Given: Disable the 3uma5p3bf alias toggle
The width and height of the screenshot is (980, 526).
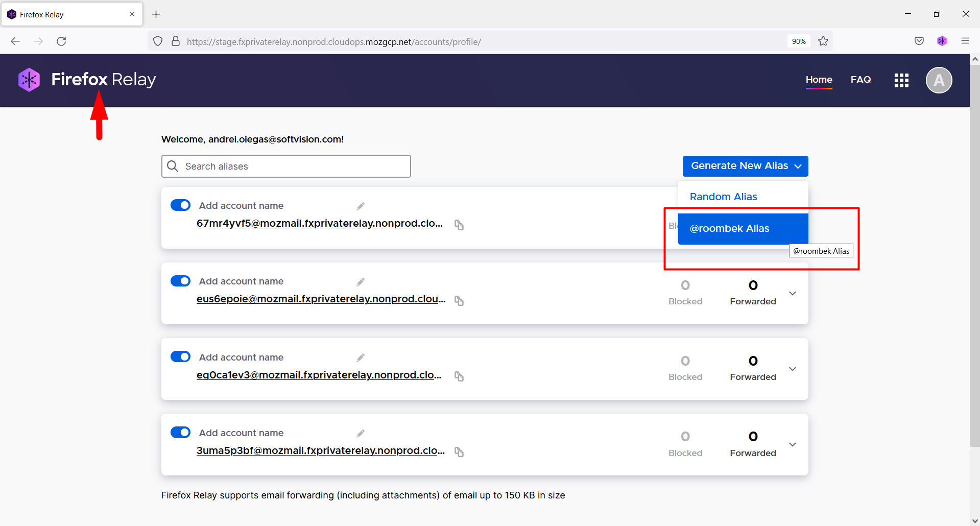Looking at the screenshot, I should (x=180, y=432).
